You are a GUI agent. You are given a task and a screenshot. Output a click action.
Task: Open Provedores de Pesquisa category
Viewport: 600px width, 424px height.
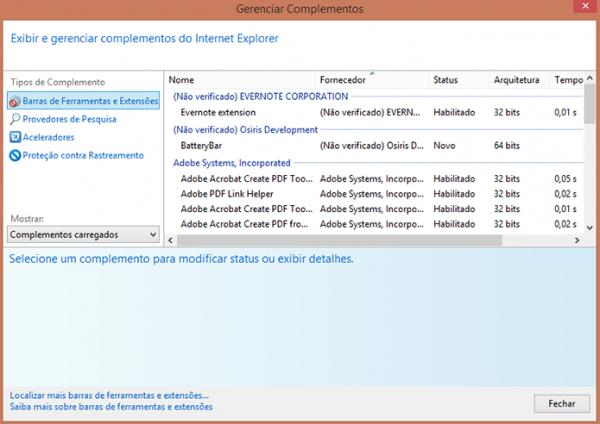point(69,119)
